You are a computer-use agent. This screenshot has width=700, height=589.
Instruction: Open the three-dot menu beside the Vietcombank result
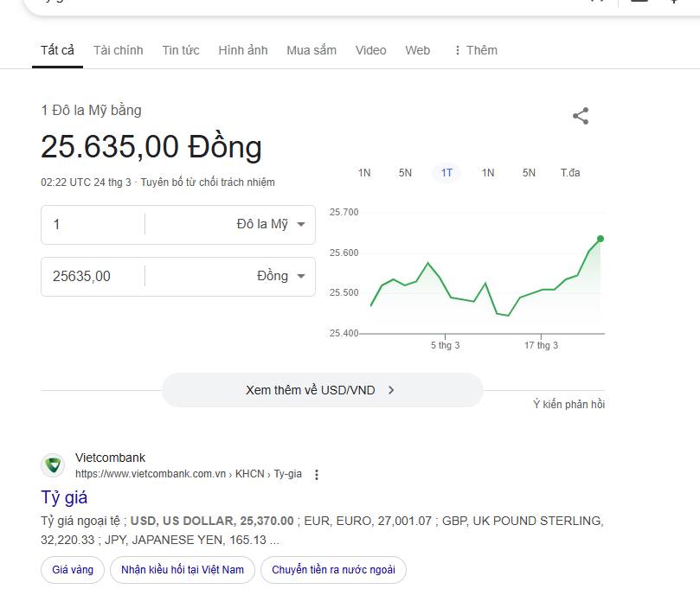317,475
